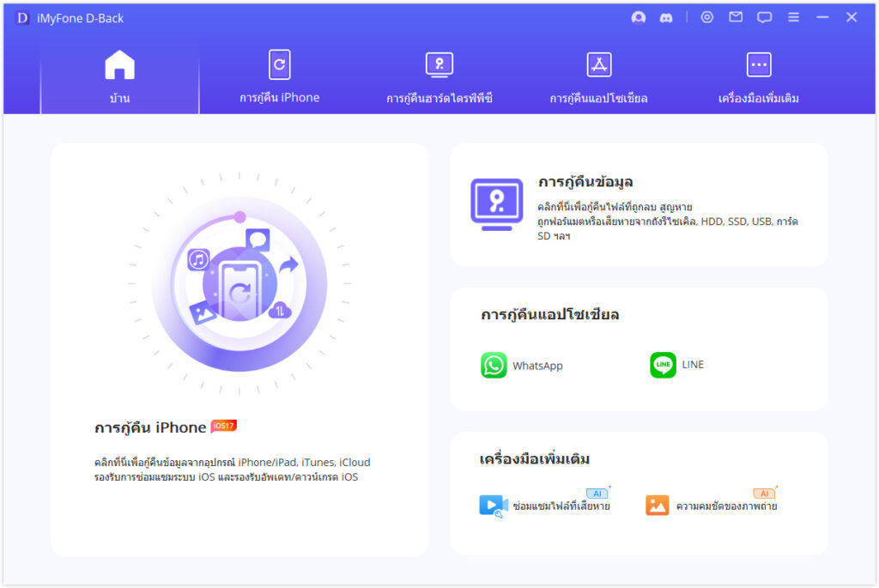The width and height of the screenshot is (879, 588).
Task: Open the Discord community icon
Action: click(x=666, y=18)
